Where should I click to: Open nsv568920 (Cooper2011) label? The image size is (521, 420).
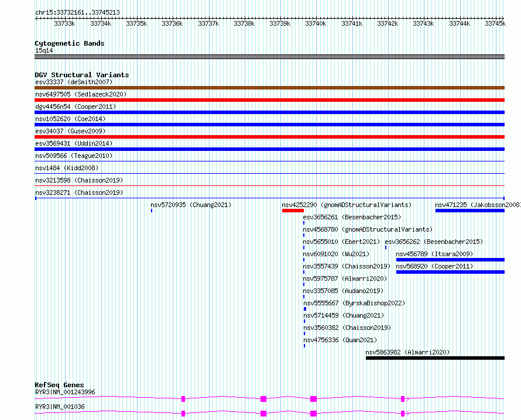[434, 266]
